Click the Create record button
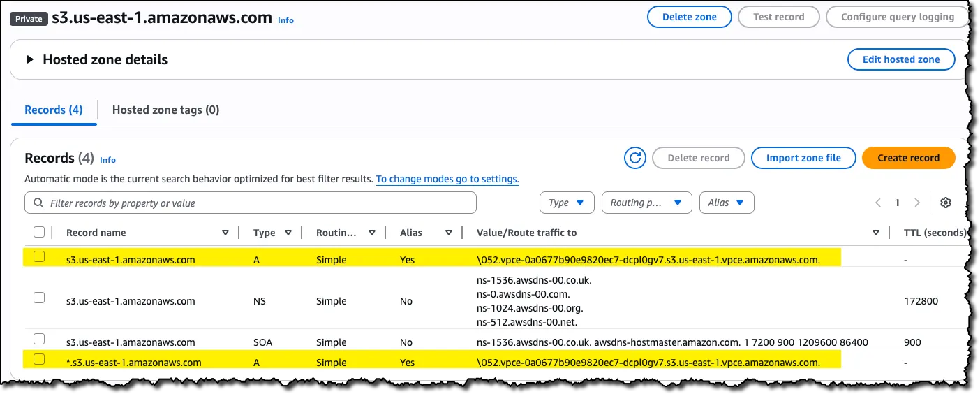This screenshot has height=394, width=980. 908,158
